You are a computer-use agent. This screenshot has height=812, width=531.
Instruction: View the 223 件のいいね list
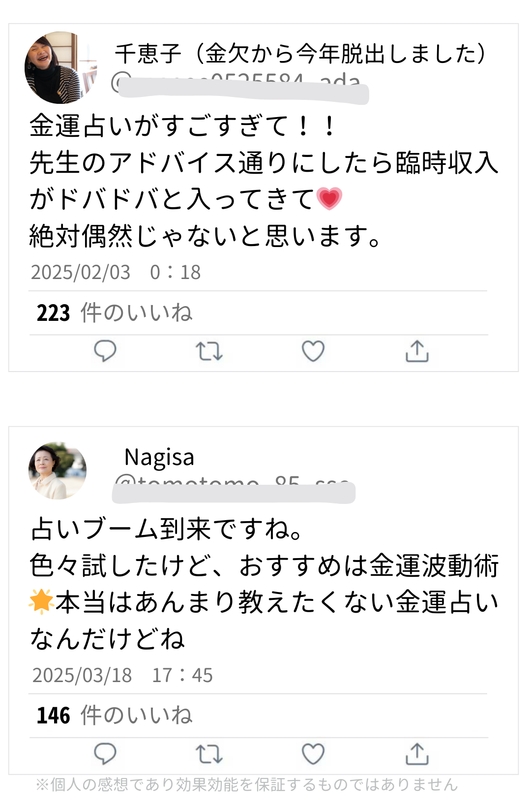[x=114, y=313]
